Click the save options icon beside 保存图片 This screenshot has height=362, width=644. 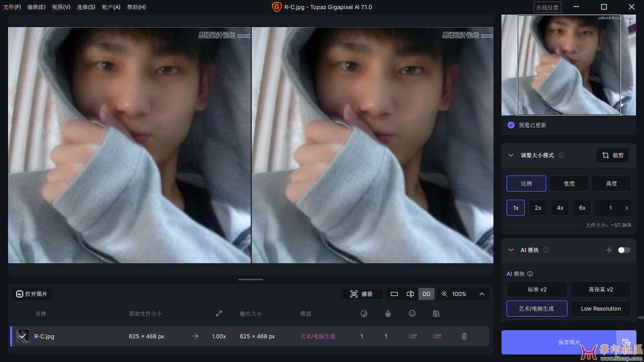click(626, 342)
